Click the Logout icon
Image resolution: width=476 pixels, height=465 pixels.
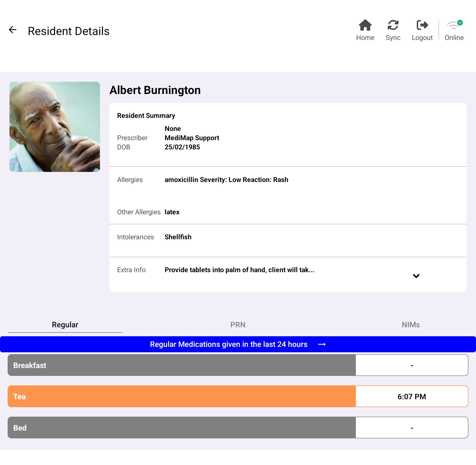tap(422, 26)
